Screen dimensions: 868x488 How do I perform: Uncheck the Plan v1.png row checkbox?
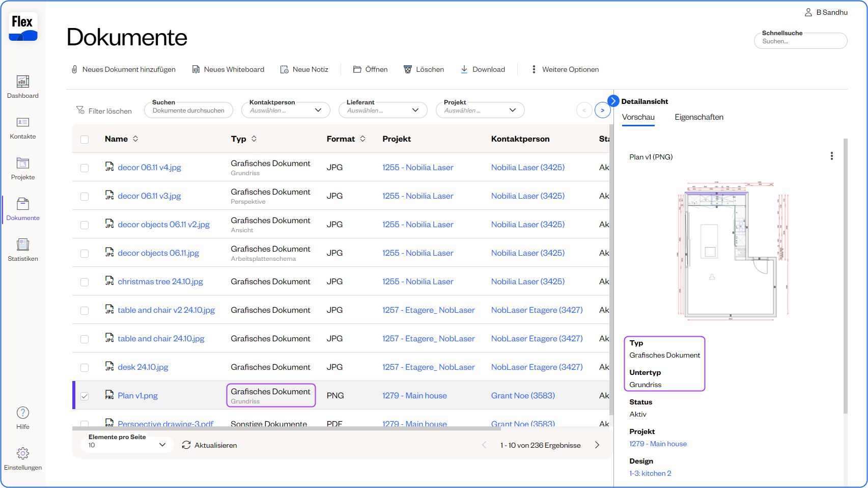pos(85,396)
